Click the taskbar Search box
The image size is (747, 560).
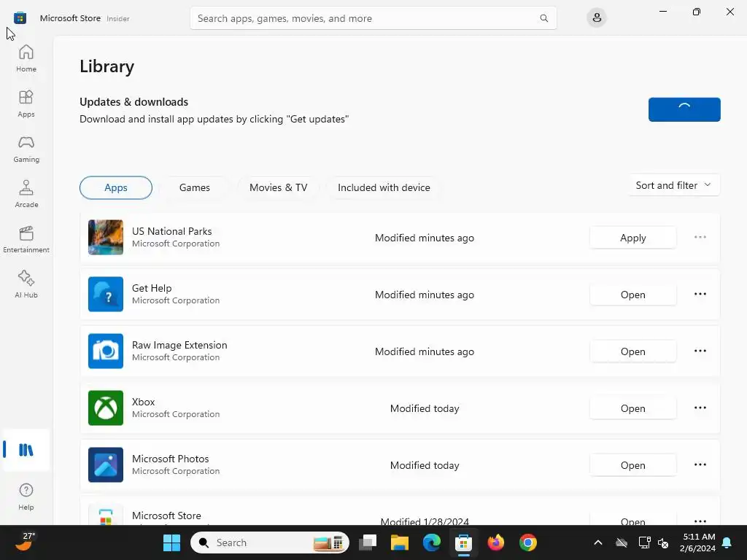tap(270, 542)
